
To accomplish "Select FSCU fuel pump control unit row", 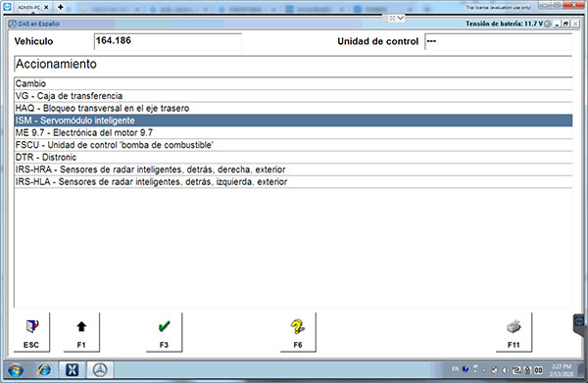I will click(x=293, y=145).
